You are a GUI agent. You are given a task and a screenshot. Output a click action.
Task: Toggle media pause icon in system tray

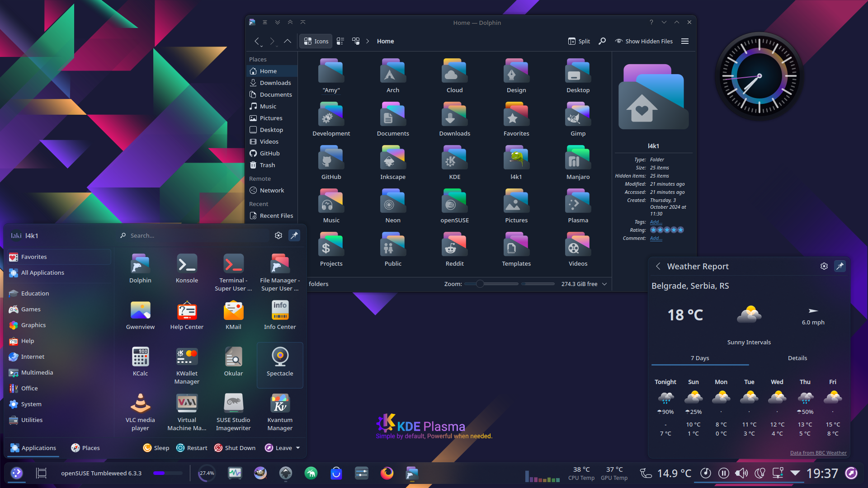(723, 473)
